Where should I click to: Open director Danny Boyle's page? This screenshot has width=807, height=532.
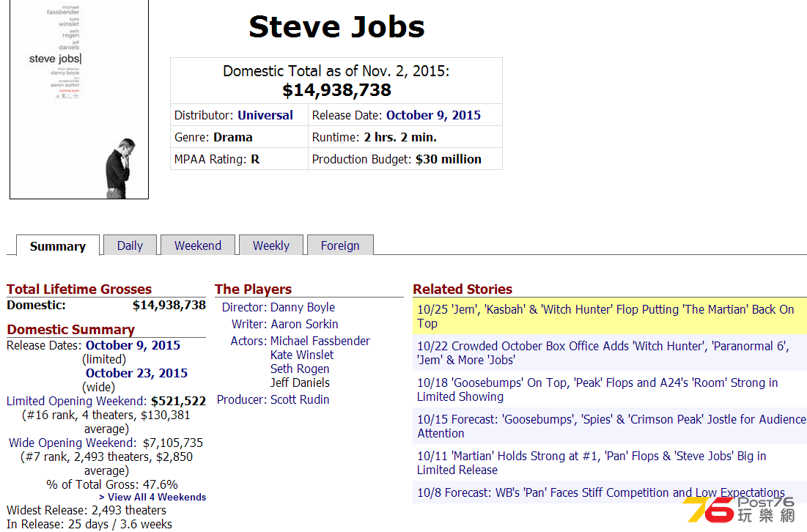click(303, 307)
